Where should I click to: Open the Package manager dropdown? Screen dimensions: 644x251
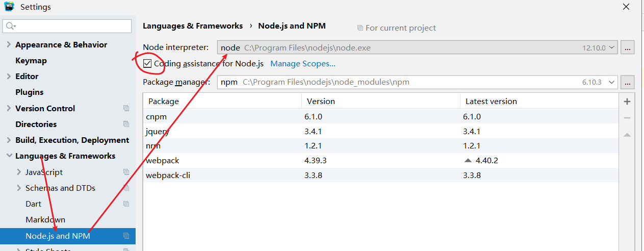point(611,82)
